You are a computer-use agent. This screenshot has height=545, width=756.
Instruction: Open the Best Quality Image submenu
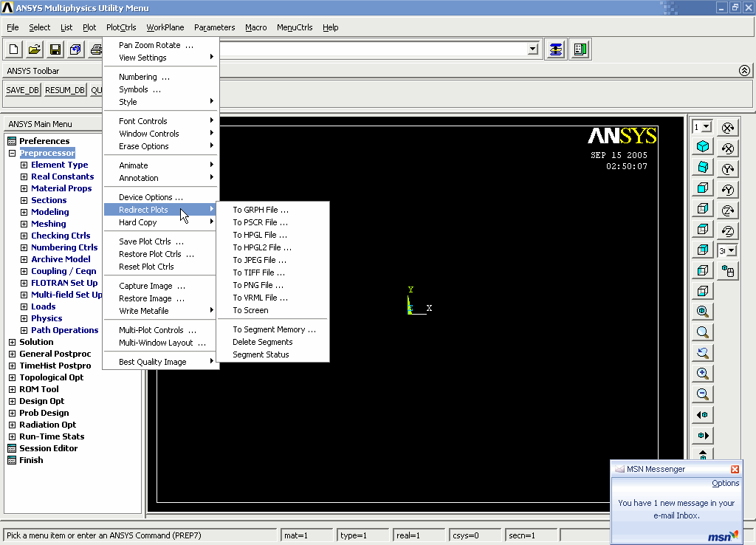pyautogui.click(x=161, y=362)
